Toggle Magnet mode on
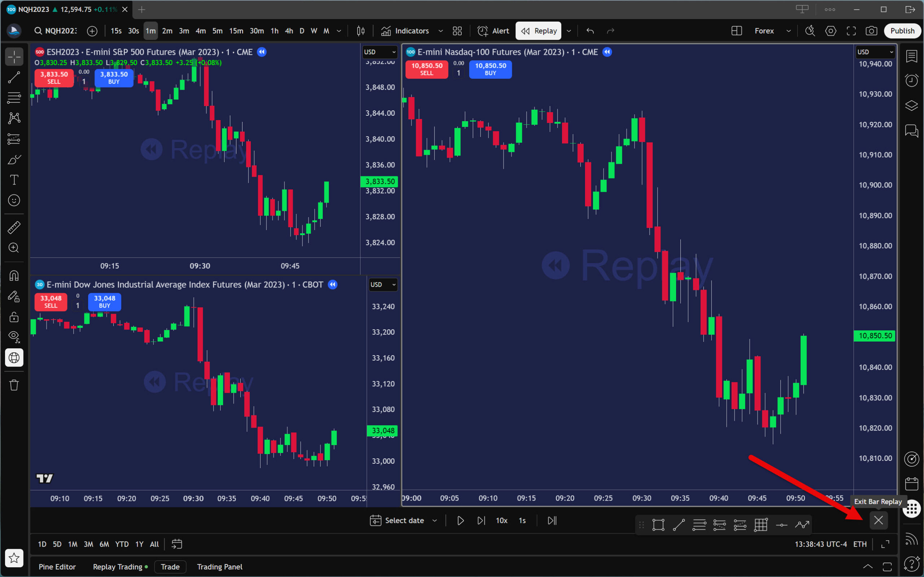Viewport: 924px width, 577px height. click(14, 276)
